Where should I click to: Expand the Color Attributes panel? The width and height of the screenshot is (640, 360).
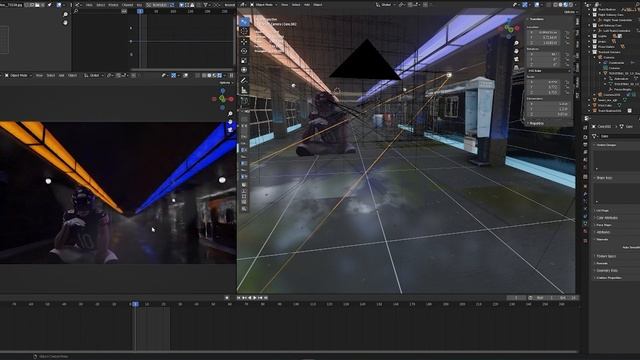(607, 218)
